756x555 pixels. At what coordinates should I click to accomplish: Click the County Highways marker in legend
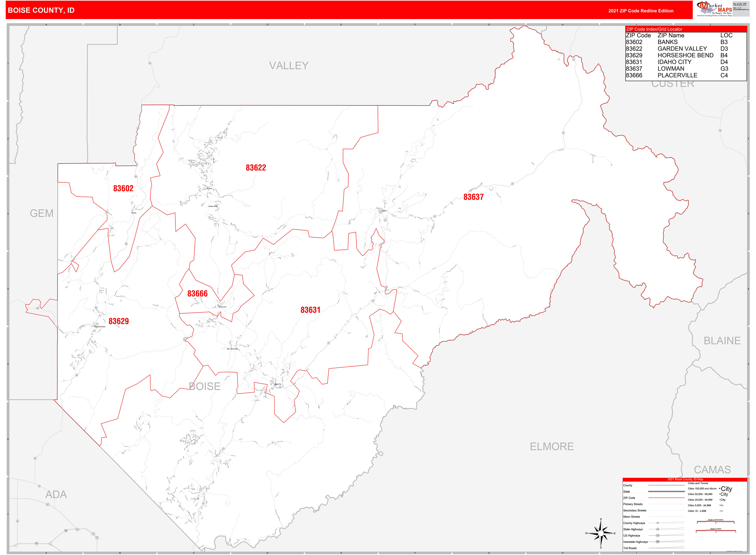tap(658, 523)
